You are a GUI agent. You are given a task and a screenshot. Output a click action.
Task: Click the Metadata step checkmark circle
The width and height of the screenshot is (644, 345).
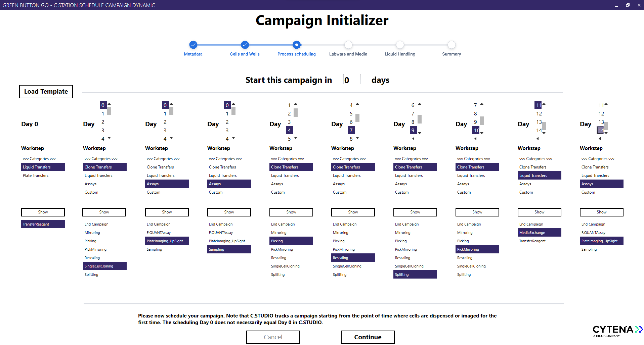tap(193, 45)
